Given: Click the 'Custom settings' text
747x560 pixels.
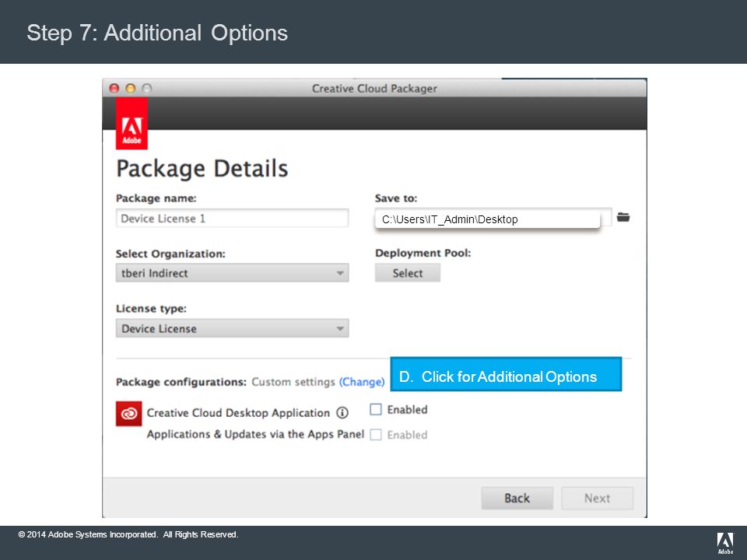Looking at the screenshot, I should click(293, 382).
